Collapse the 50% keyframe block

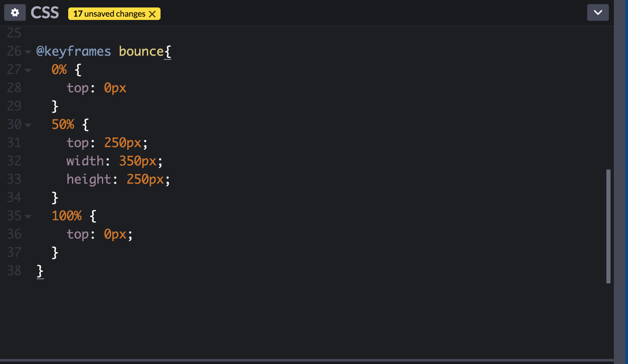(27, 125)
